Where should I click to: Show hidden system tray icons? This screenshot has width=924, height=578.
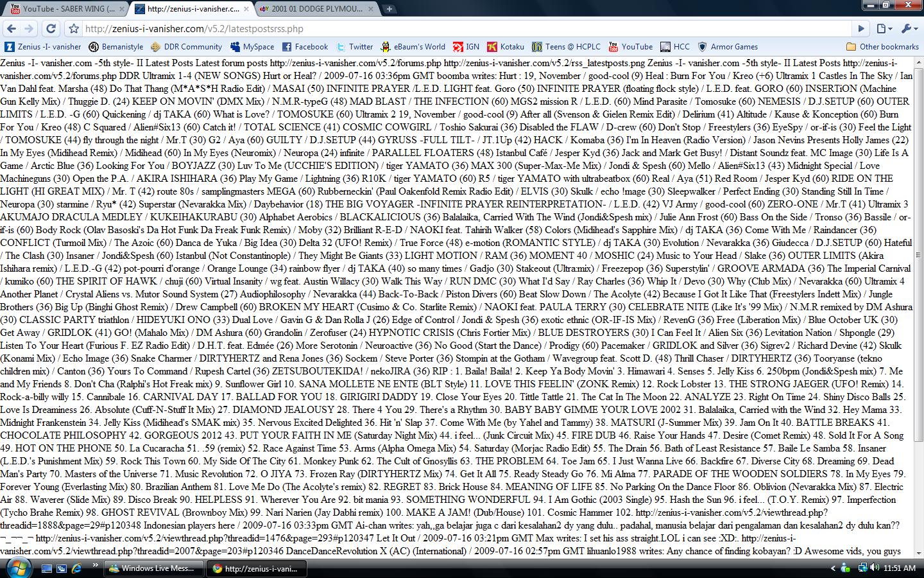coord(833,568)
